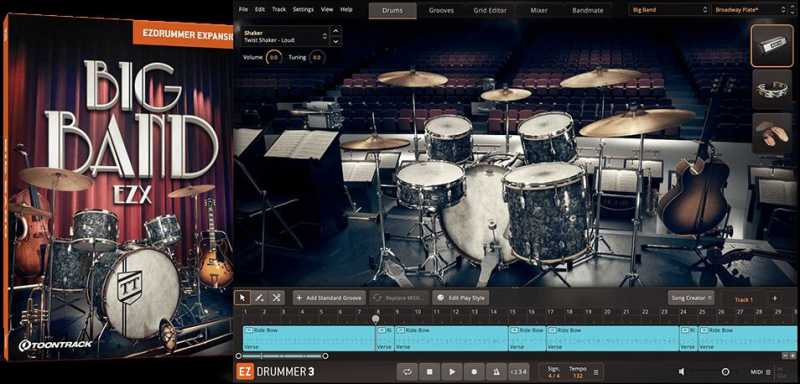Open the View menu
Image resolution: width=800 pixels, height=384 pixels.
click(x=327, y=9)
